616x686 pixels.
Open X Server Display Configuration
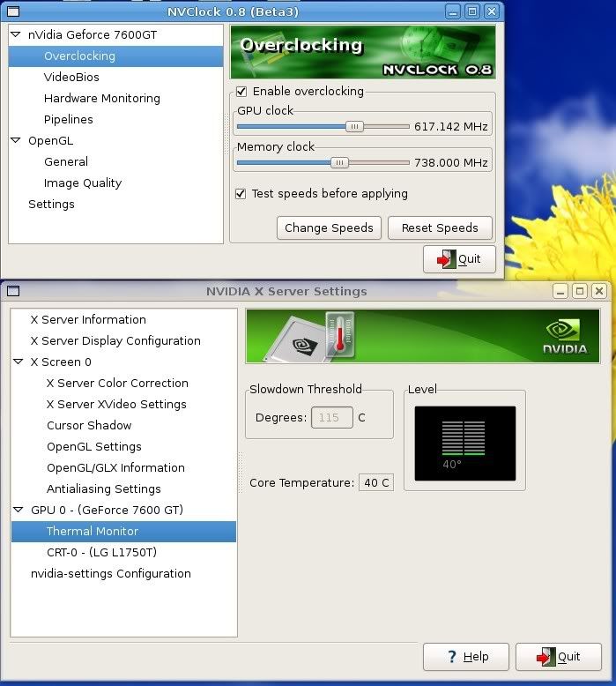coord(115,341)
